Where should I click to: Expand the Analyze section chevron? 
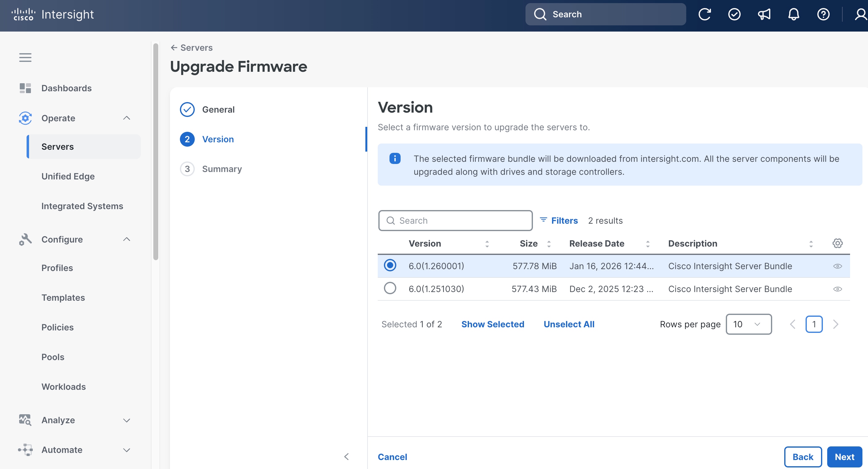click(127, 420)
